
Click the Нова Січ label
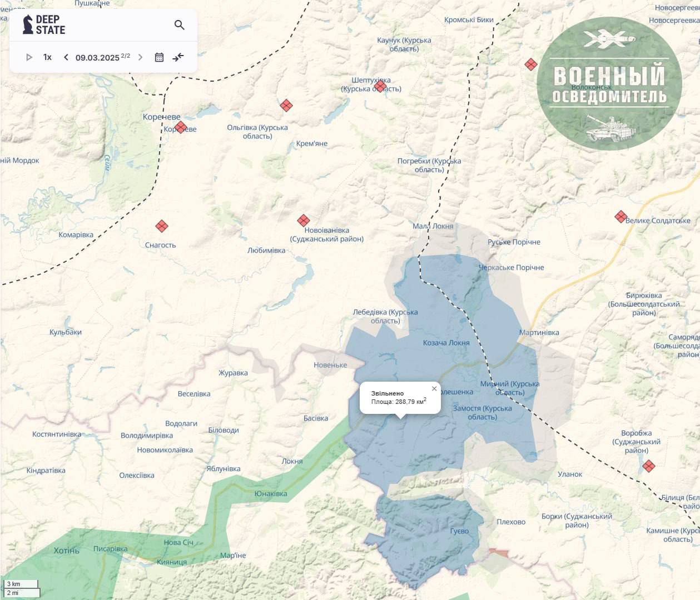(x=178, y=542)
